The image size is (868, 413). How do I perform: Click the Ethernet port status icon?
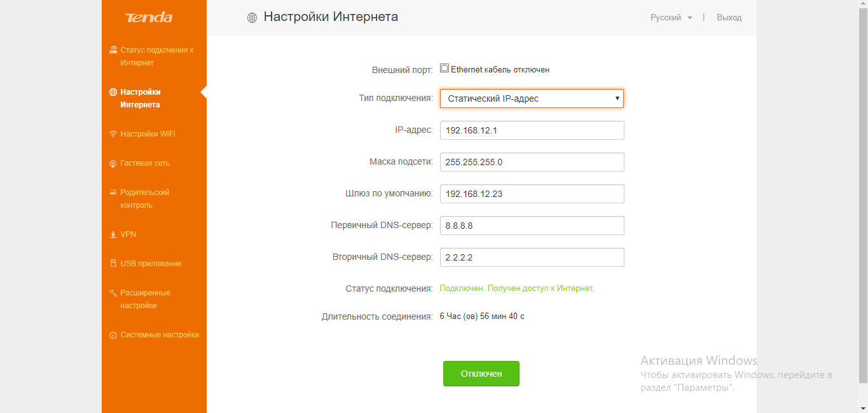444,69
